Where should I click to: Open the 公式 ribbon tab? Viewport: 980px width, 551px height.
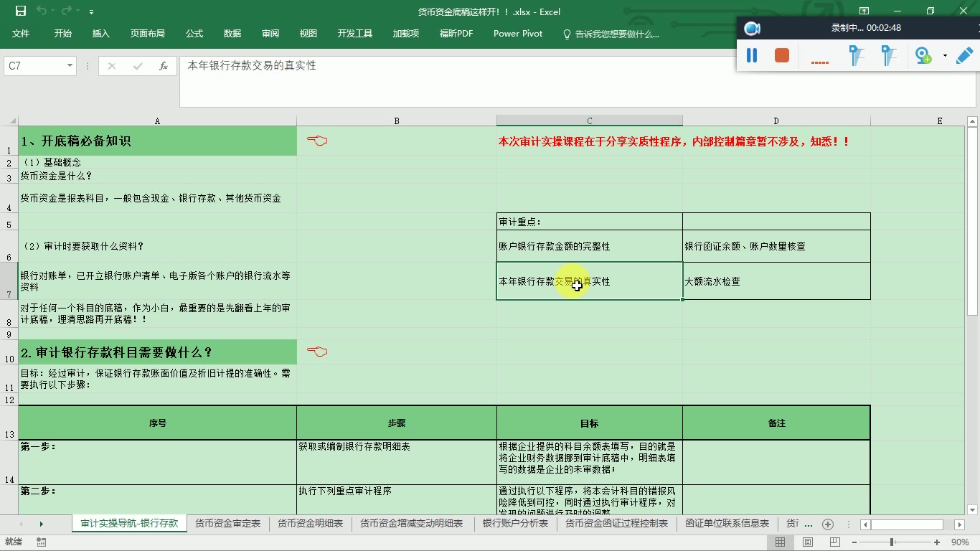194,34
